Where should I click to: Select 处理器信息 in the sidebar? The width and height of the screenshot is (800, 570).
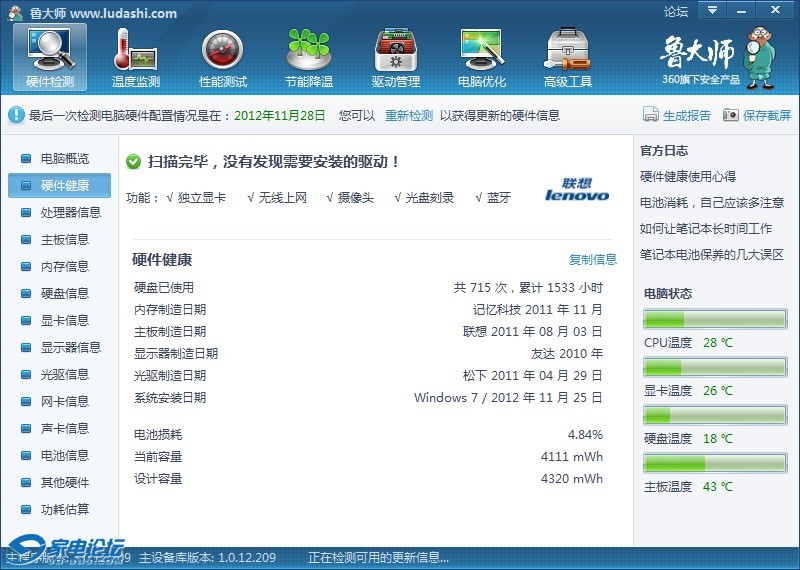pyautogui.click(x=70, y=212)
